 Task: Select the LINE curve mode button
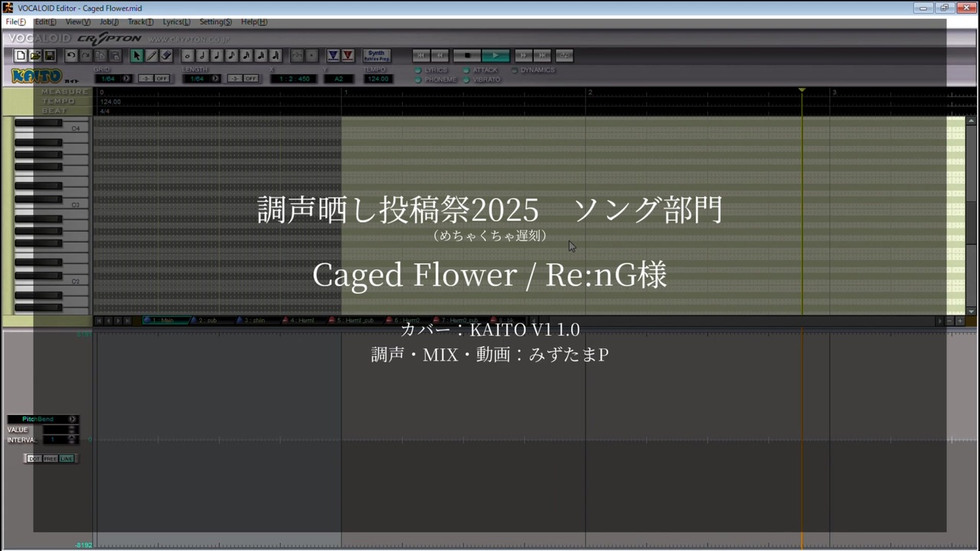click(67, 458)
